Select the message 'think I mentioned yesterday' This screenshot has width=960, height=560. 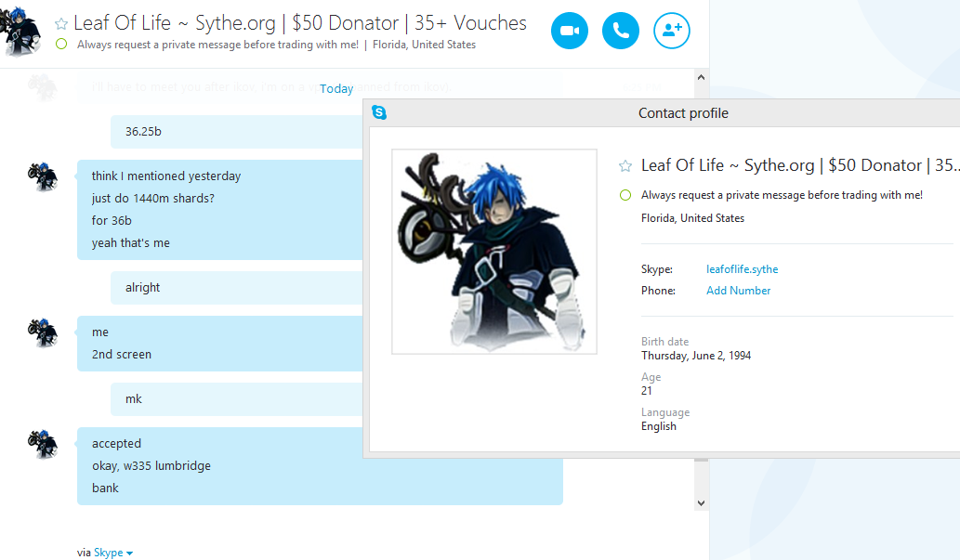[x=166, y=176]
